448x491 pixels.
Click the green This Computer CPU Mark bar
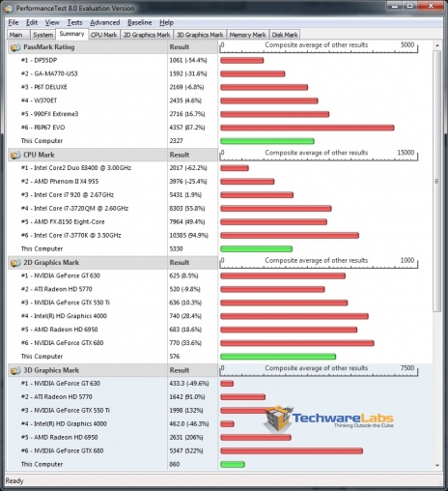[256, 248]
